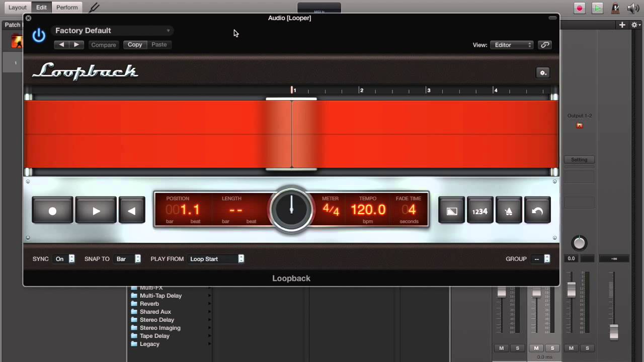Select the Legacy folder

pyautogui.click(x=149, y=344)
